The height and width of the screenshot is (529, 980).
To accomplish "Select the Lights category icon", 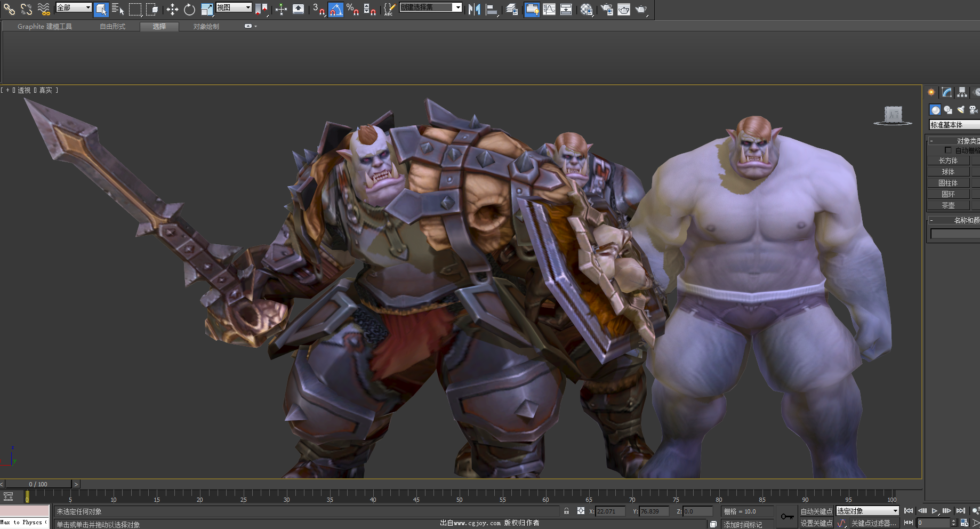I will tap(961, 110).
